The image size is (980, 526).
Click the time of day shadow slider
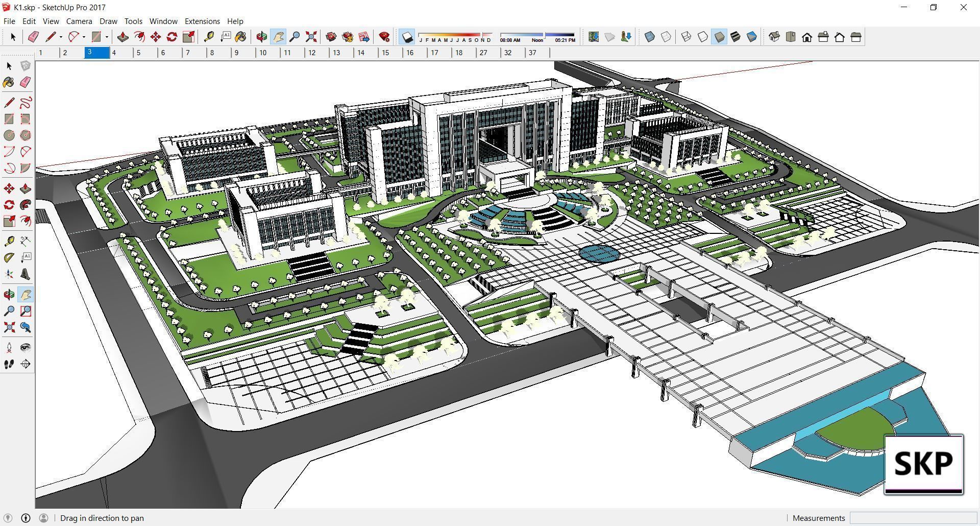(x=537, y=37)
